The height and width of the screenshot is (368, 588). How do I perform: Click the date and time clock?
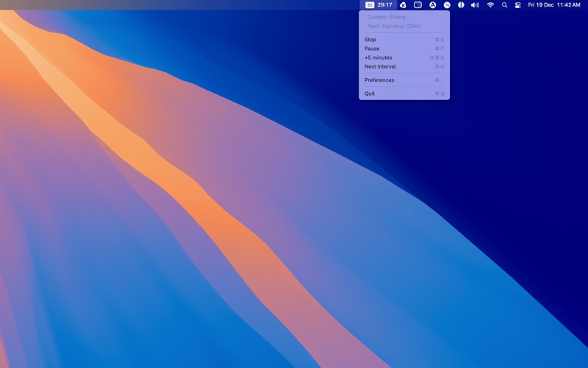point(554,5)
